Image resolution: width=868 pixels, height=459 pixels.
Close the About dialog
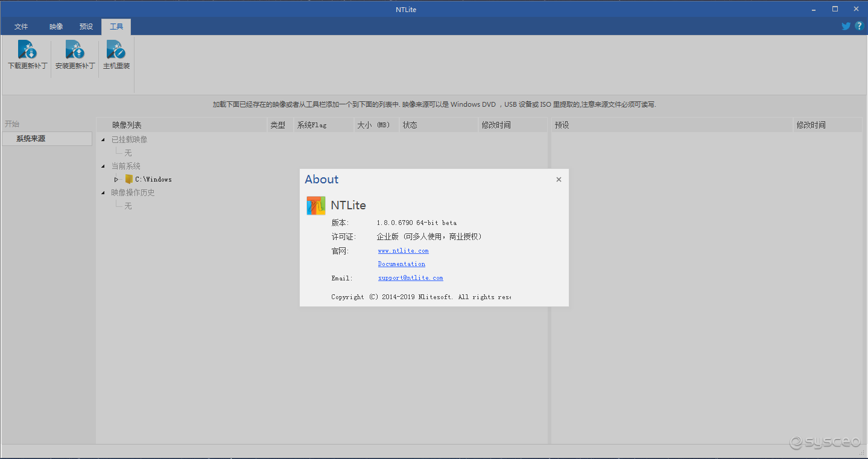[x=559, y=179]
